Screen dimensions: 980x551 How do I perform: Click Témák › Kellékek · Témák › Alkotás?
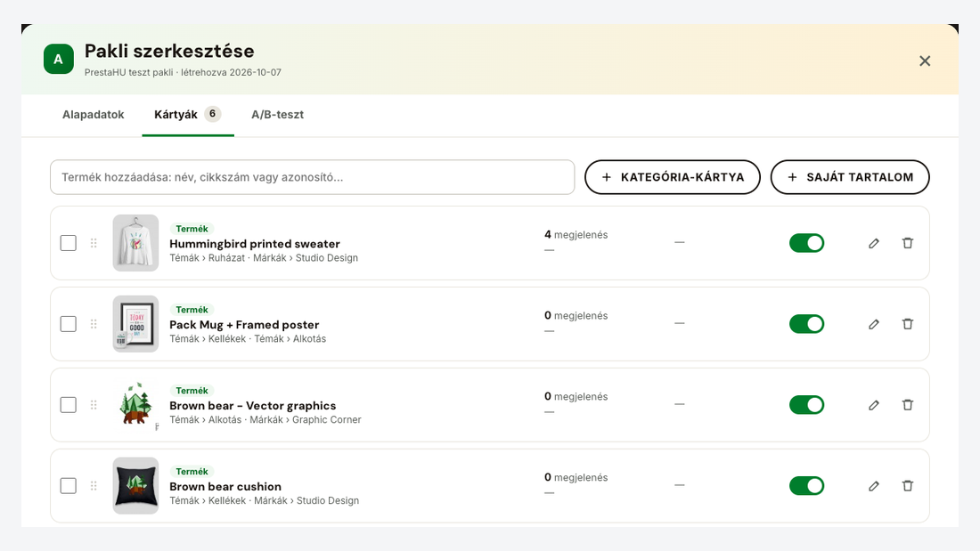(249, 338)
